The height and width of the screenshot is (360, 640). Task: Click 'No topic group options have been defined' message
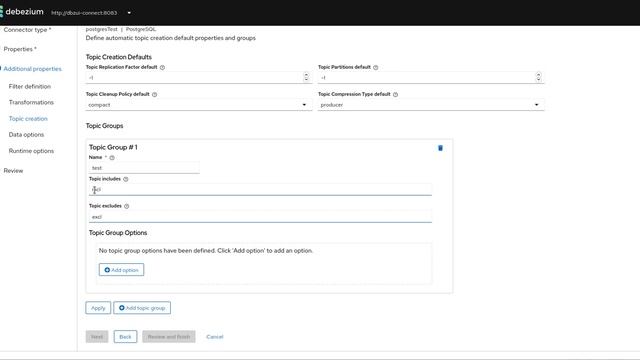[206, 251]
